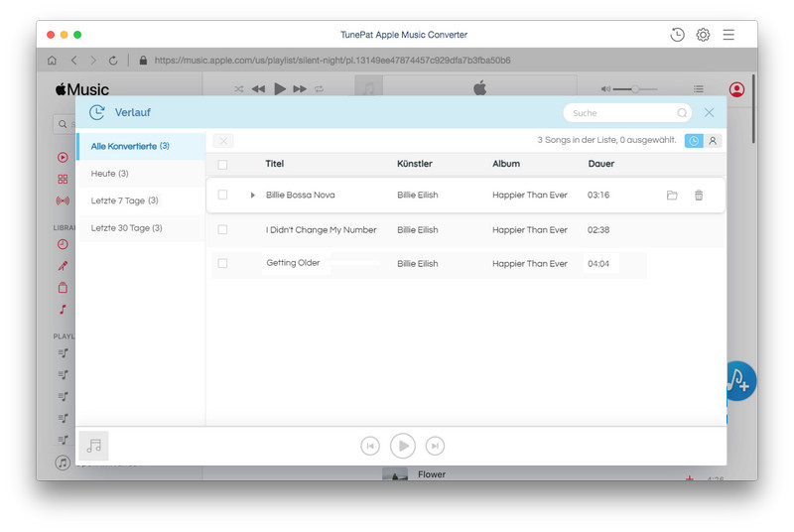The image size is (794, 532).
Task: Tick the select-all checkbox in header
Action: click(x=222, y=165)
